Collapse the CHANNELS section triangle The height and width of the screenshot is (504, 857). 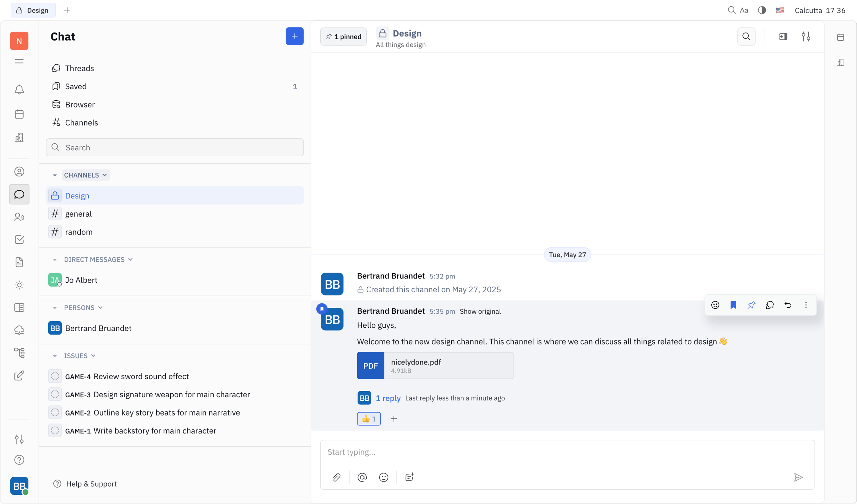[x=55, y=175]
